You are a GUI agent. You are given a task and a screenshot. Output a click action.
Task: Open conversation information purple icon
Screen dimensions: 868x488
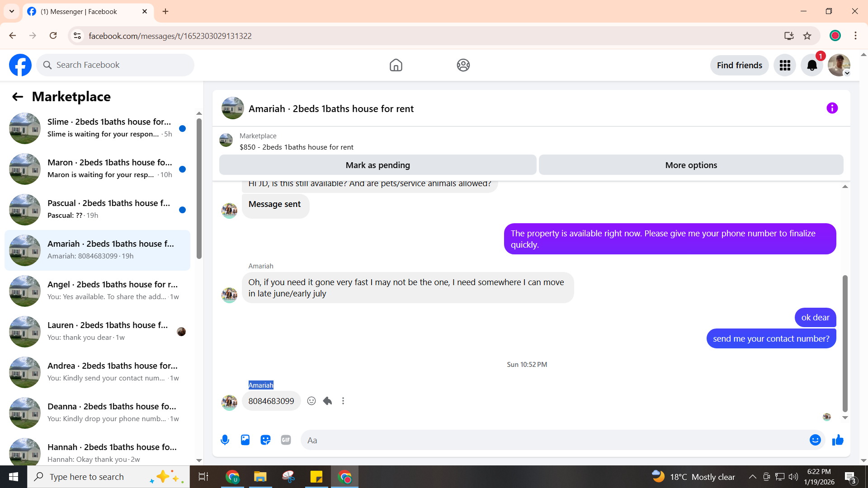click(x=832, y=108)
